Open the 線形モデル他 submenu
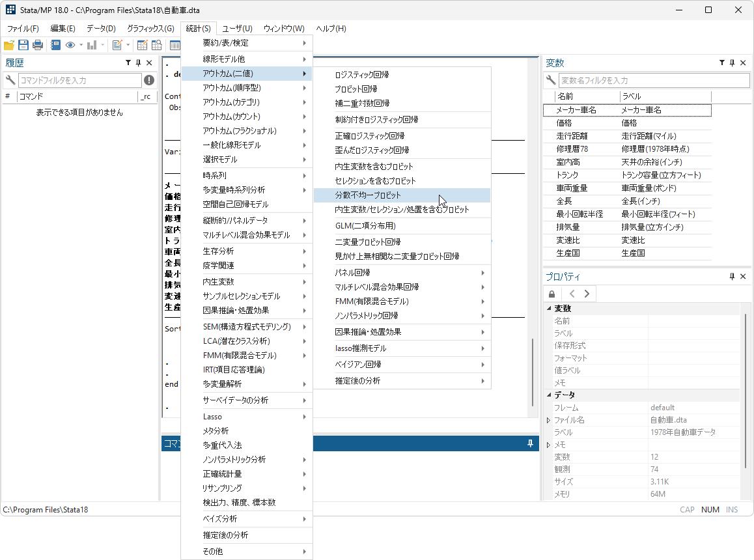This screenshot has height=560, width=754. click(247, 59)
